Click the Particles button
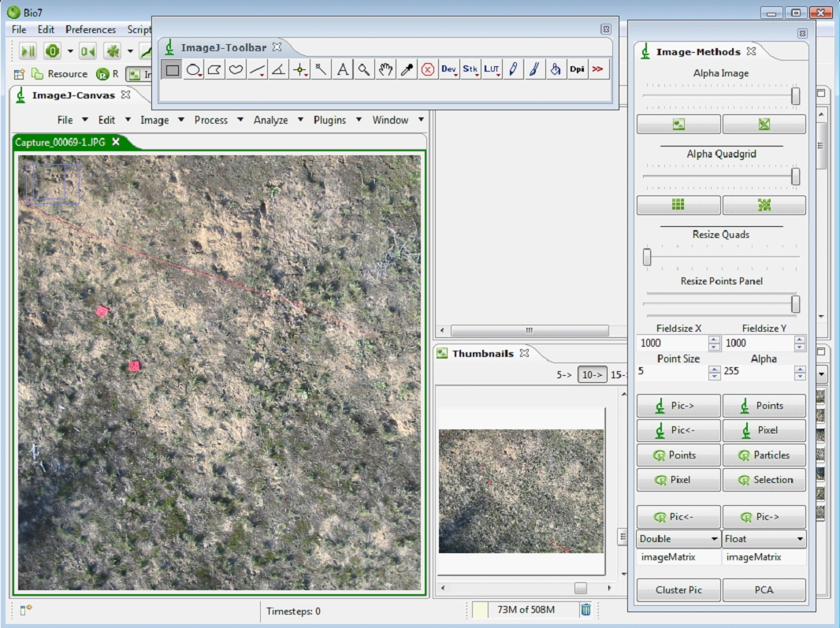 (x=764, y=455)
